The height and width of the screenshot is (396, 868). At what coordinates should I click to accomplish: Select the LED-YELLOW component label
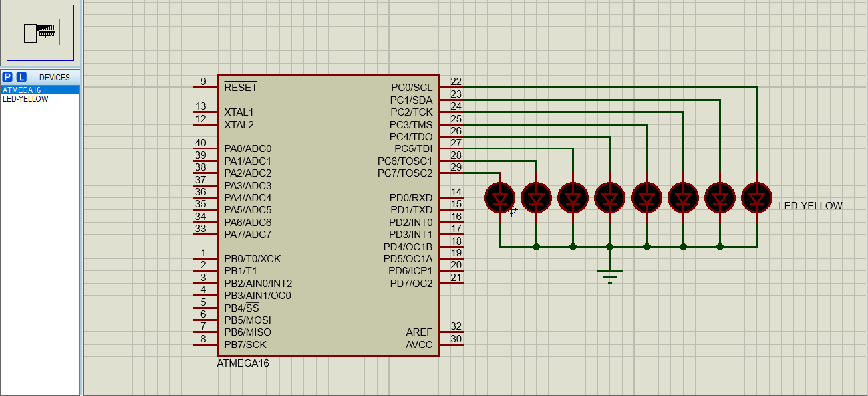(810, 206)
